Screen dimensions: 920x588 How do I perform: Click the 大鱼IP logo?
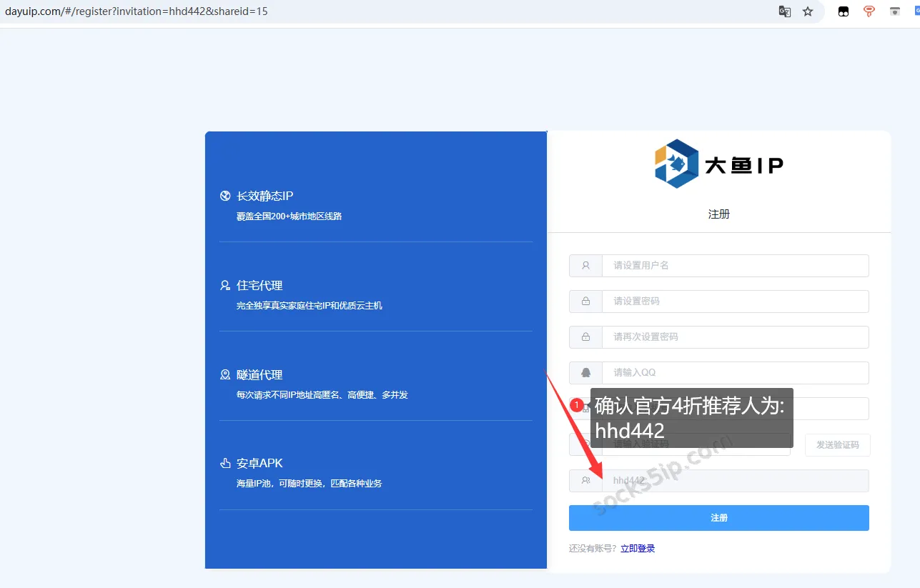718,164
